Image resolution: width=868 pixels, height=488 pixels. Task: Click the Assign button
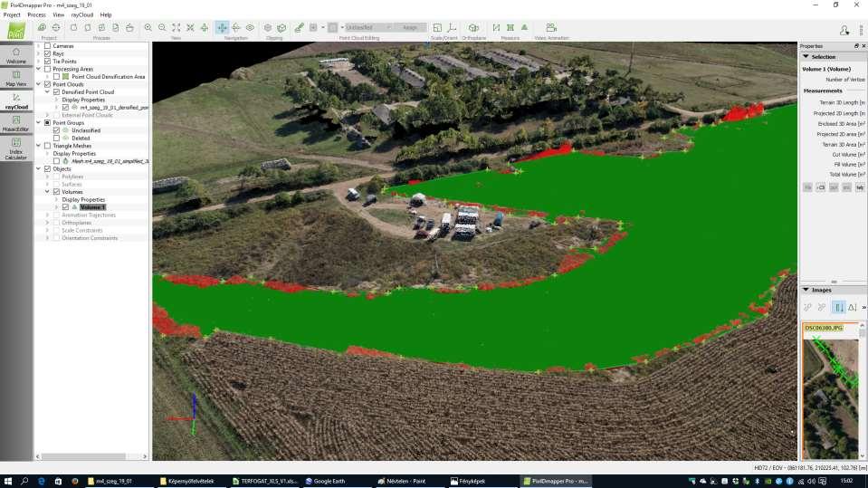click(410, 28)
